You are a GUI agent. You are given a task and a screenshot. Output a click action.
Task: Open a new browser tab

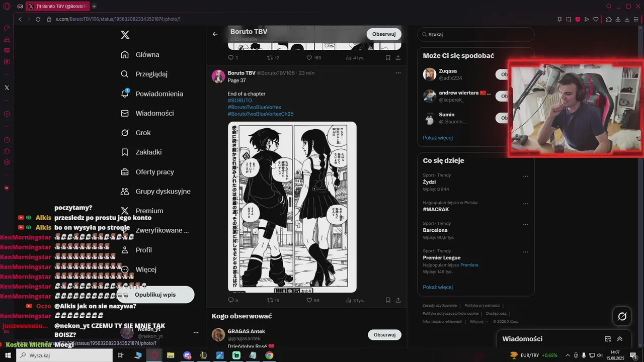(94, 6)
